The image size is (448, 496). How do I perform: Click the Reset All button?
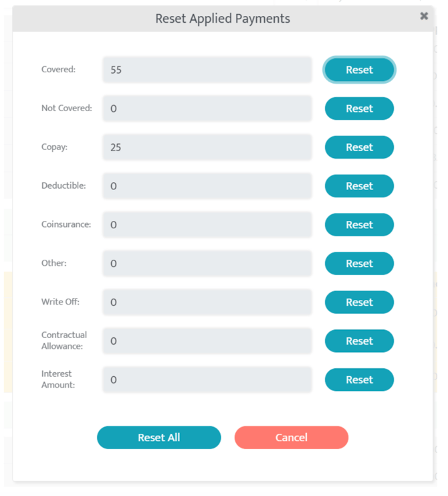click(158, 438)
